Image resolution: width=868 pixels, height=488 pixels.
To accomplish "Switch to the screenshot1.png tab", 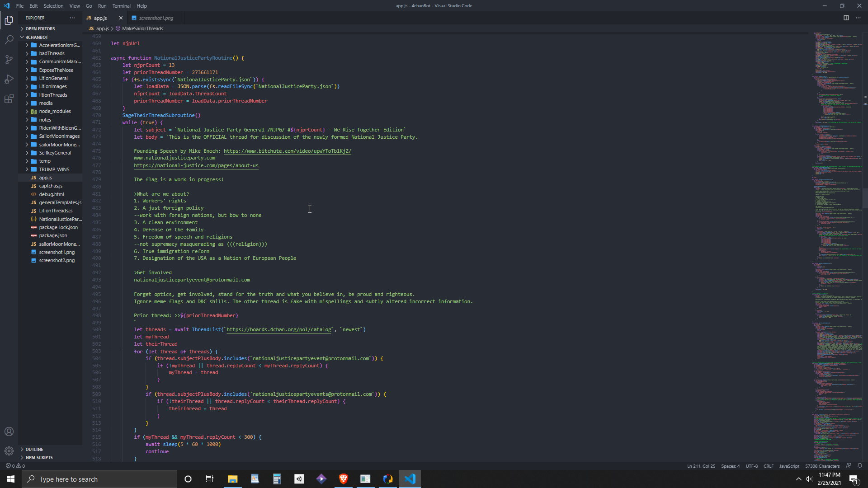I will tap(156, 18).
